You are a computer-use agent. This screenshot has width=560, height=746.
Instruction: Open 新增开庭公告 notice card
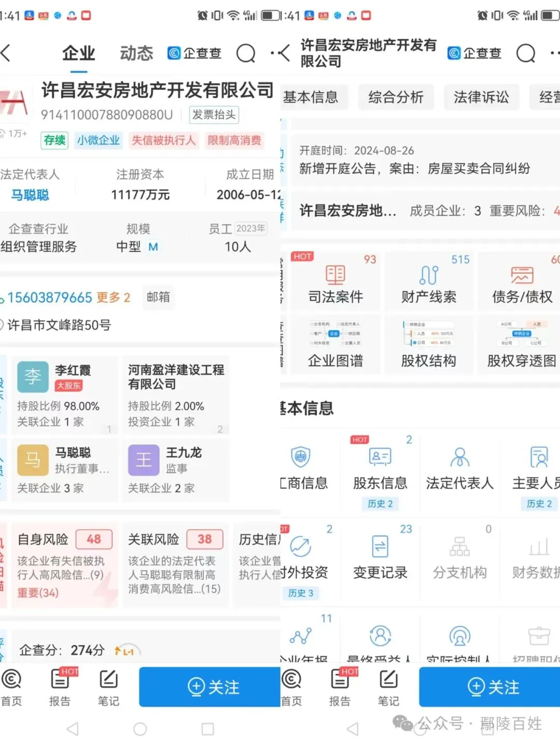[425, 160]
